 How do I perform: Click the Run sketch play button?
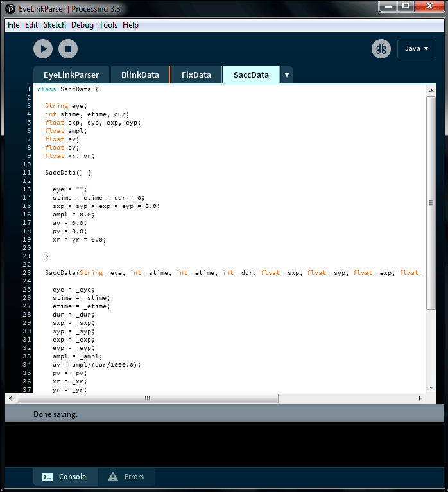(x=43, y=49)
